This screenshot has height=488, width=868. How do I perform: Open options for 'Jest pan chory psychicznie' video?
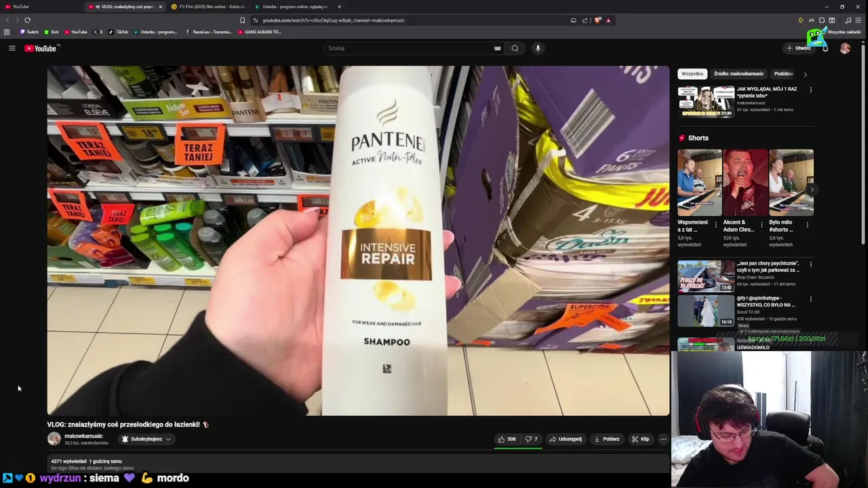pos(810,264)
